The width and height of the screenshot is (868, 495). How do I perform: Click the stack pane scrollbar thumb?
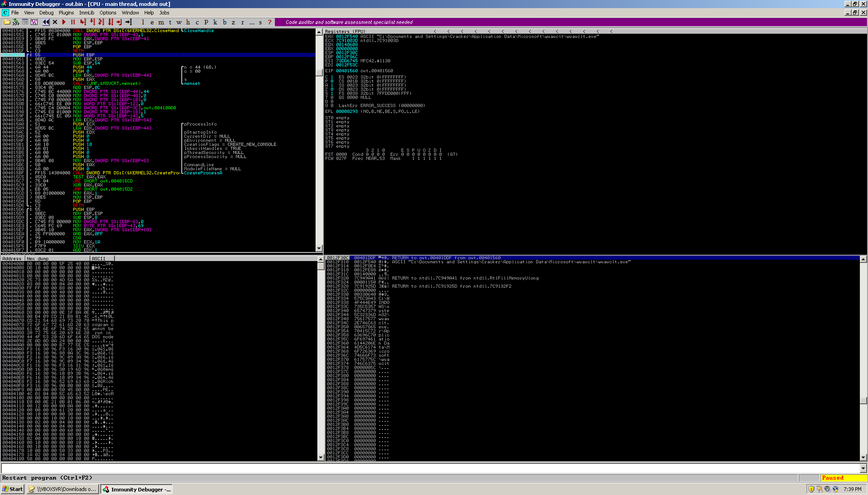point(863,401)
